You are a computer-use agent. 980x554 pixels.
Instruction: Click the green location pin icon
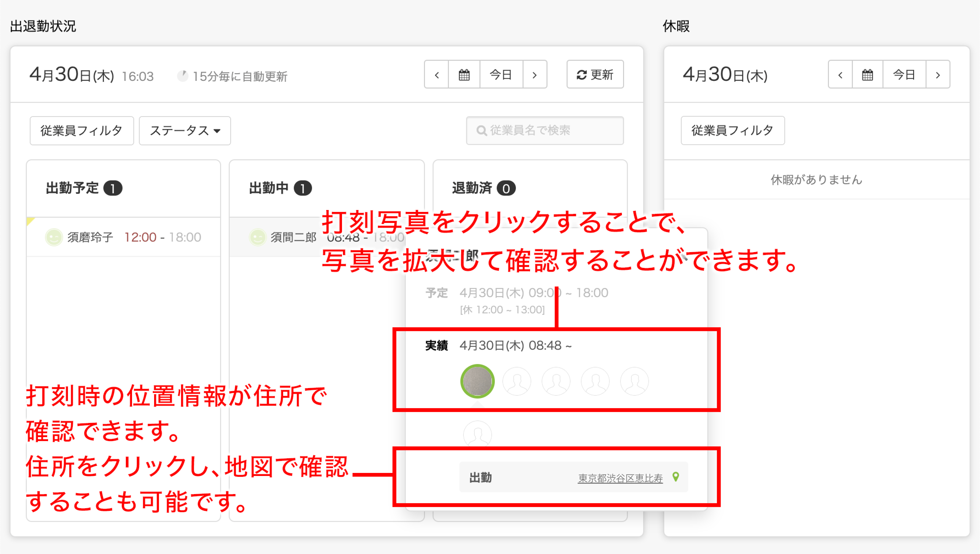coord(675,477)
